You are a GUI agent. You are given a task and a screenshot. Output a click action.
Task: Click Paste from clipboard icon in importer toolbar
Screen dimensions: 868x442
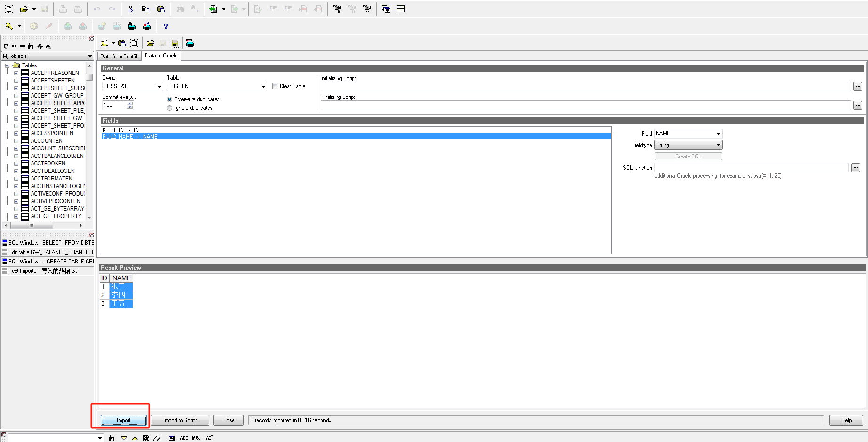coord(122,43)
